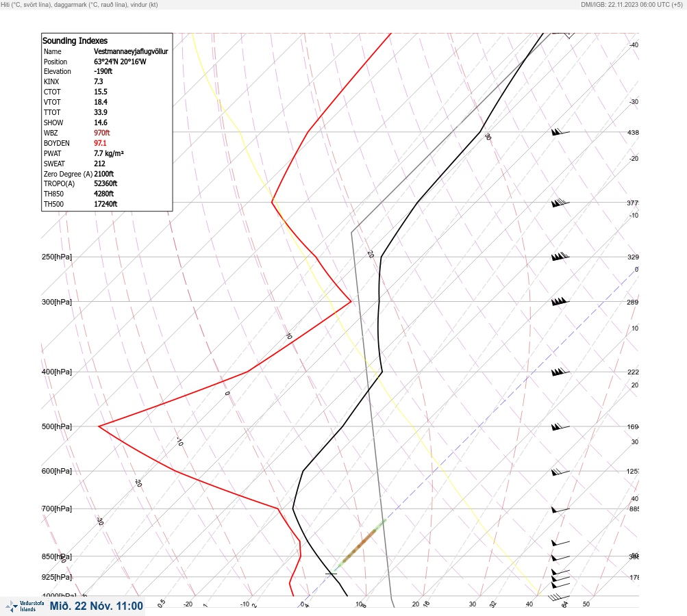
Task: Click the 850[hPa] pressure label
Action: coord(57,556)
